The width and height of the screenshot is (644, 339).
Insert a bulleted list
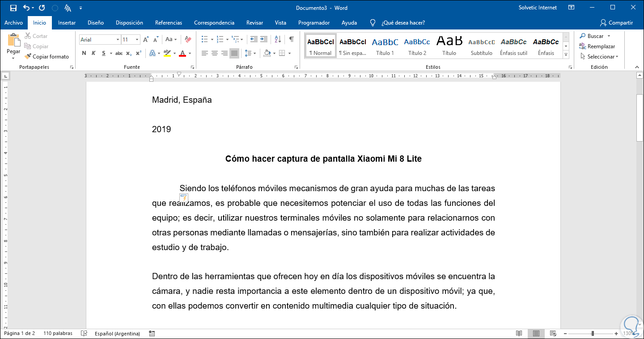[x=204, y=39]
